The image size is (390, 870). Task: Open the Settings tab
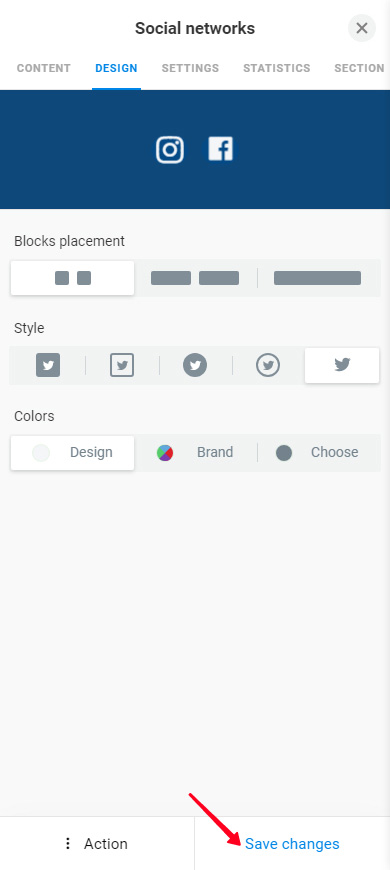pyautogui.click(x=190, y=68)
